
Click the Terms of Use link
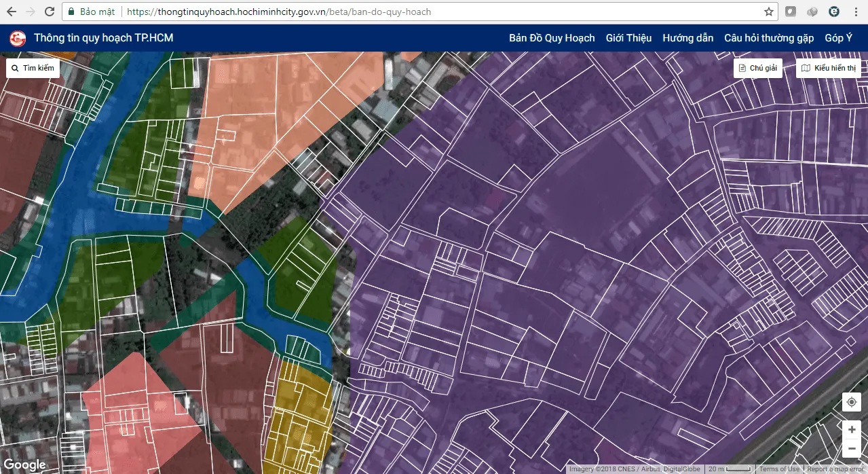click(779, 468)
